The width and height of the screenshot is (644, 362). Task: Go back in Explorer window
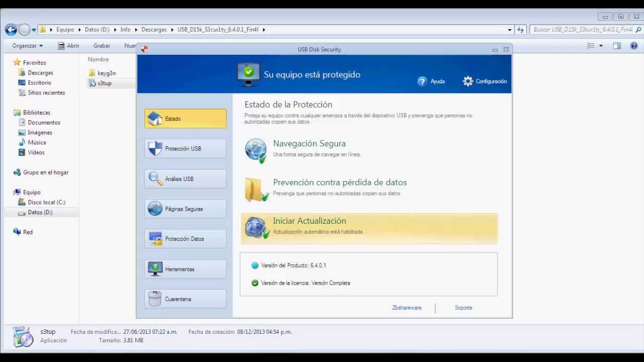11,30
